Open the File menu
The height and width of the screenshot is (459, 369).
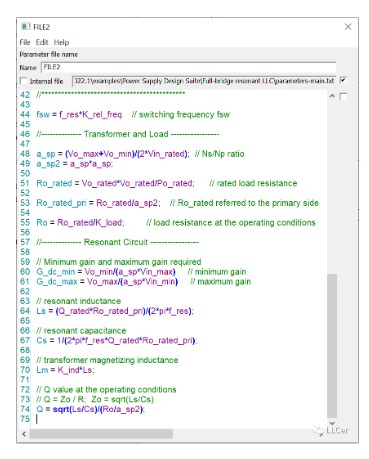pyautogui.click(x=25, y=42)
